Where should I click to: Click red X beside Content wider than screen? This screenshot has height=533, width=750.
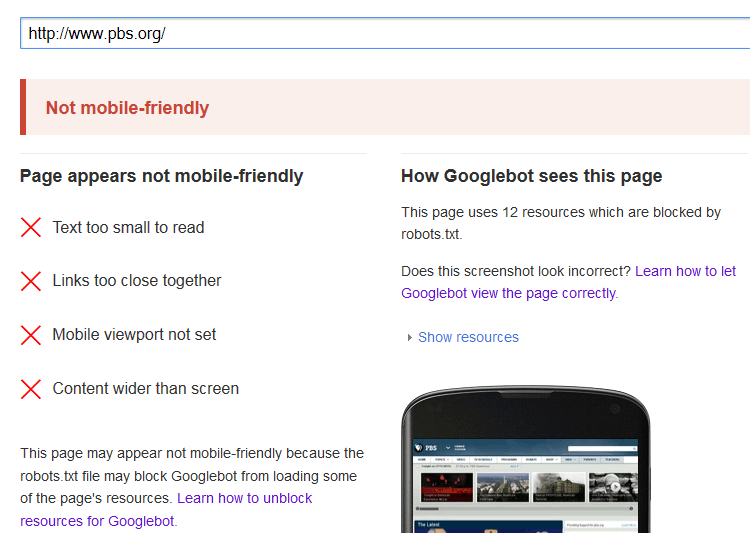point(31,389)
